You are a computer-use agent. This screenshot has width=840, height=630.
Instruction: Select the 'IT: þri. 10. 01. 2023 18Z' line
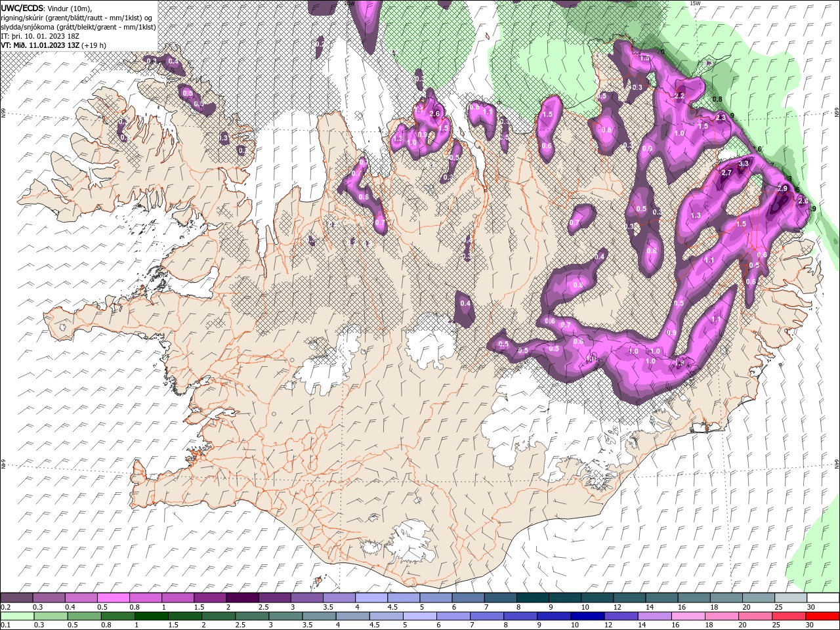click(40, 36)
